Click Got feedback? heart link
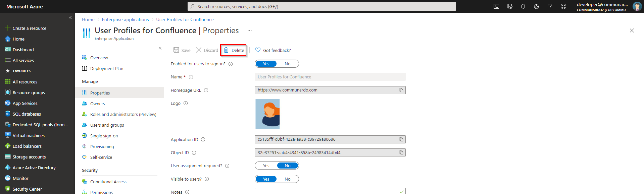644x194 pixels. point(273,50)
